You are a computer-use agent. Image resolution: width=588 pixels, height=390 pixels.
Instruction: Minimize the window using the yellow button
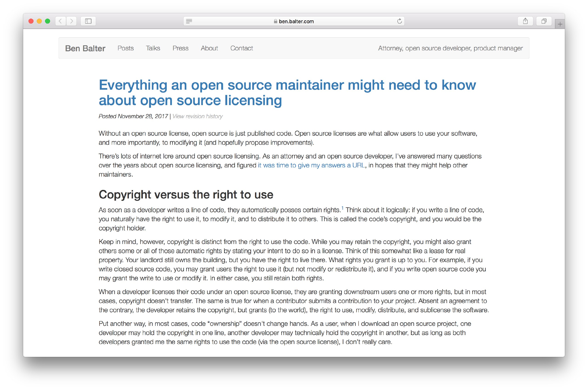point(39,21)
